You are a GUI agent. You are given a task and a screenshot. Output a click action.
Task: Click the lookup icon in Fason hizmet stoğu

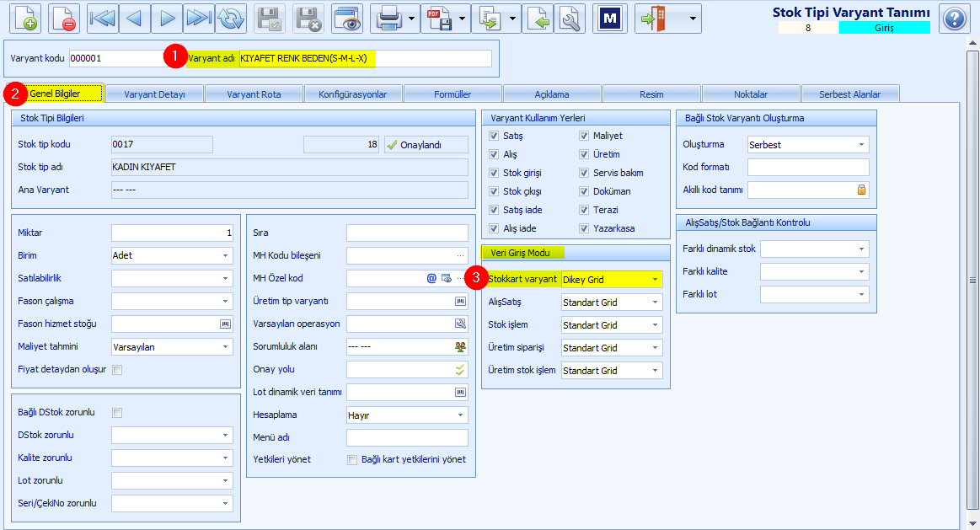225,324
